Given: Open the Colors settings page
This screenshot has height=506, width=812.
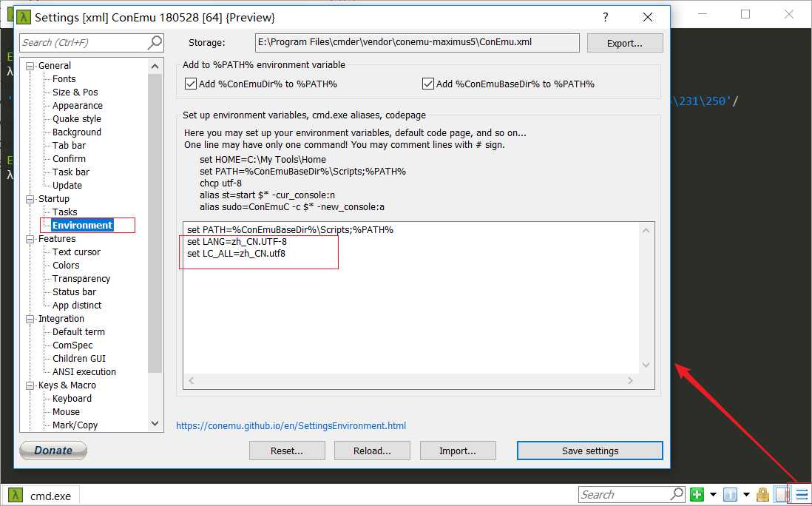Looking at the screenshot, I should click(66, 265).
